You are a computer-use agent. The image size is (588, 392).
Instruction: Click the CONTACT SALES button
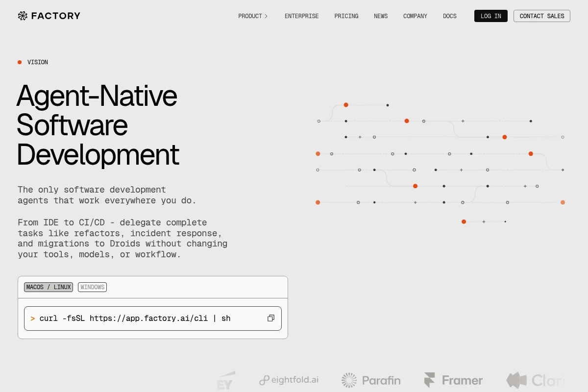click(541, 16)
